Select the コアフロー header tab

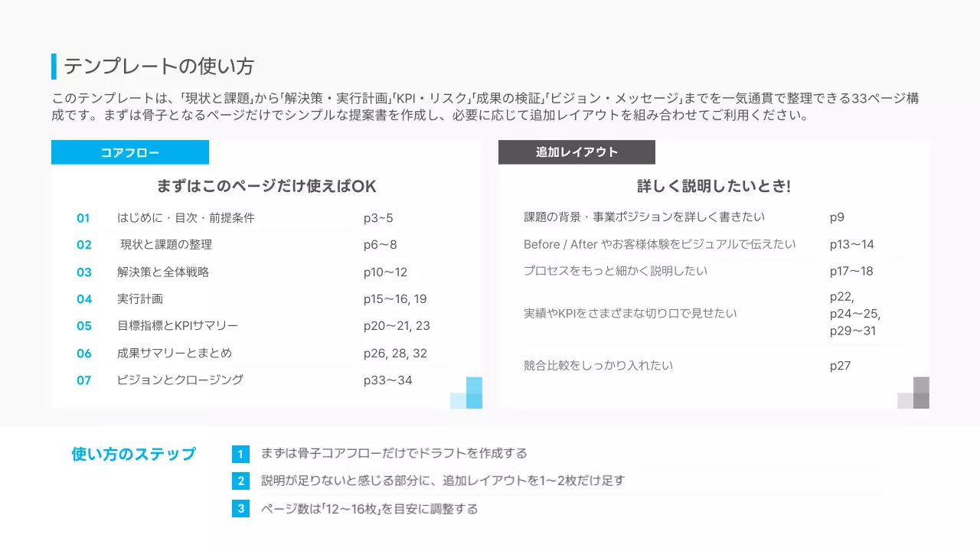(129, 152)
